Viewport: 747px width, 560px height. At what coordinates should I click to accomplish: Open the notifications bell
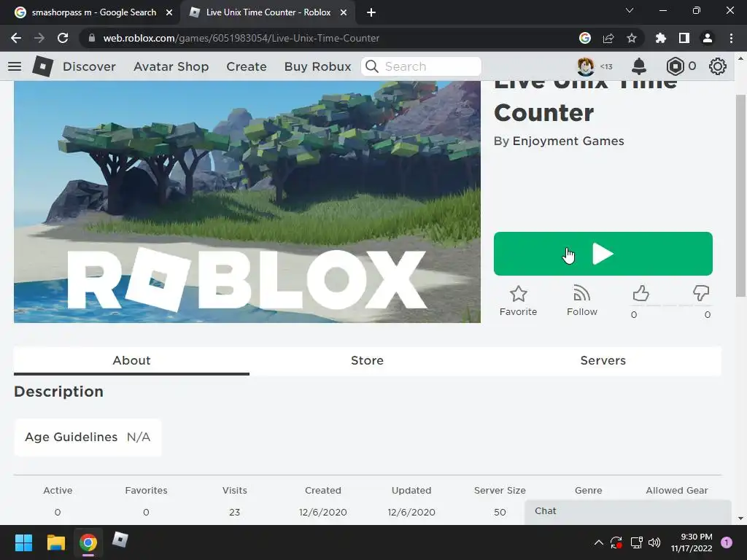click(639, 66)
